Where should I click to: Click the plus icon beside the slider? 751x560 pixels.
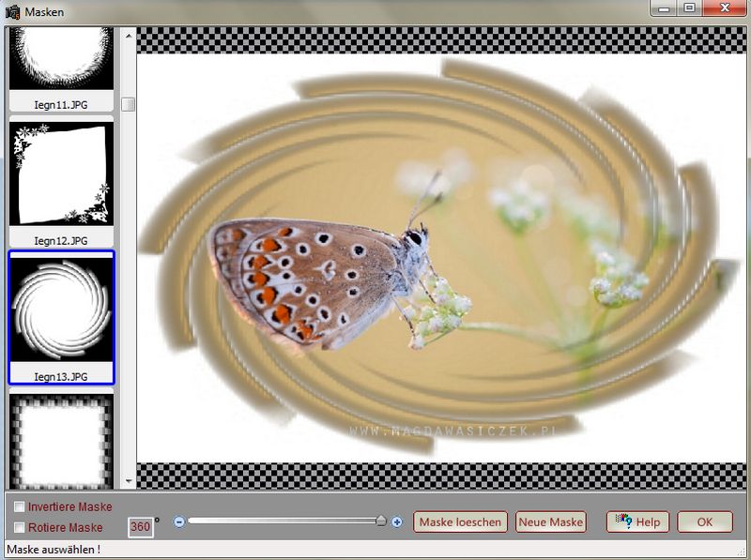(x=397, y=522)
